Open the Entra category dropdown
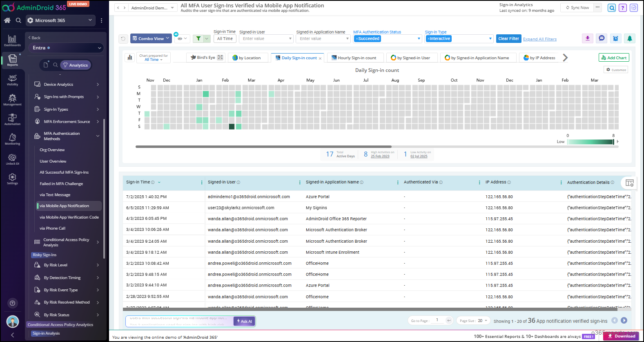 pyautogui.click(x=67, y=48)
